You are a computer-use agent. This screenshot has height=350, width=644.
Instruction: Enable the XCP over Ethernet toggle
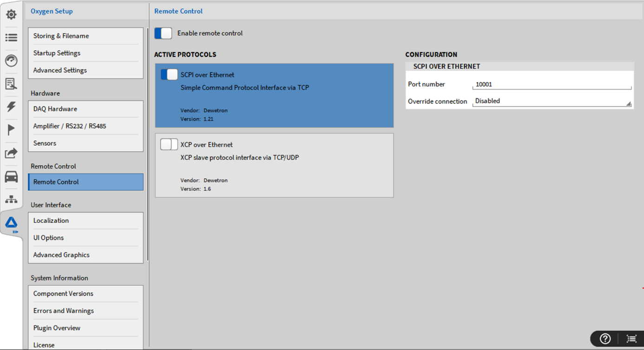click(169, 144)
